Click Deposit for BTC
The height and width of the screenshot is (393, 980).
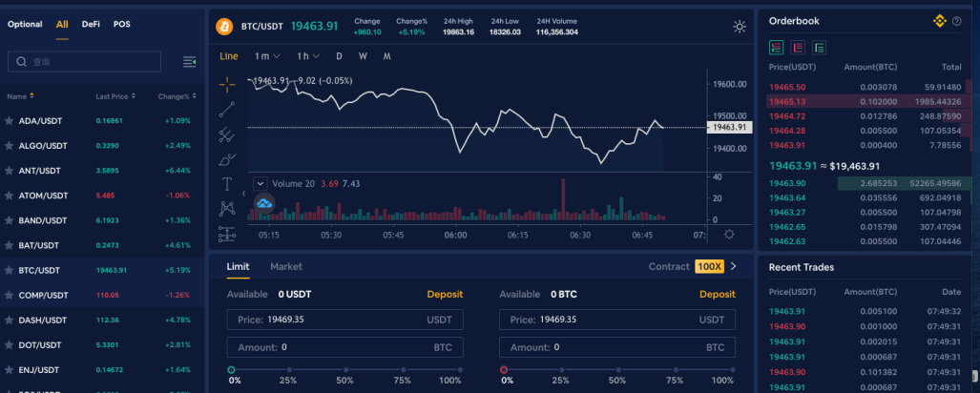pos(718,295)
